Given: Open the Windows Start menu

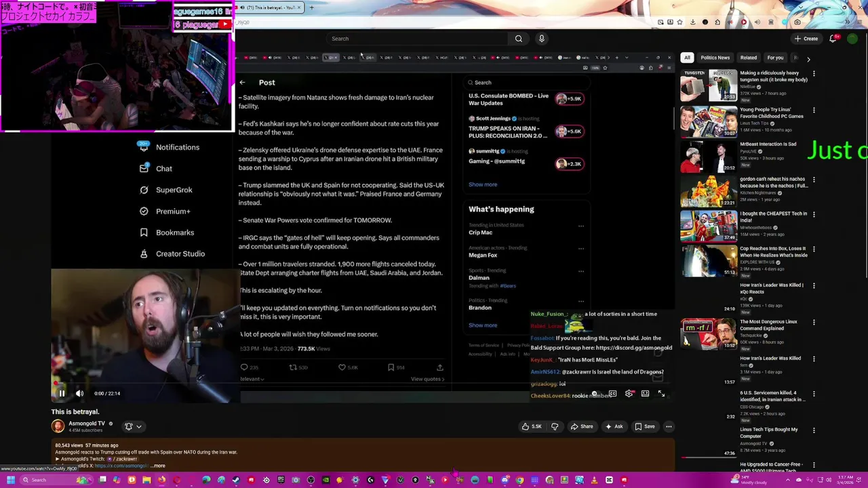Looking at the screenshot, I should pos(11,480).
